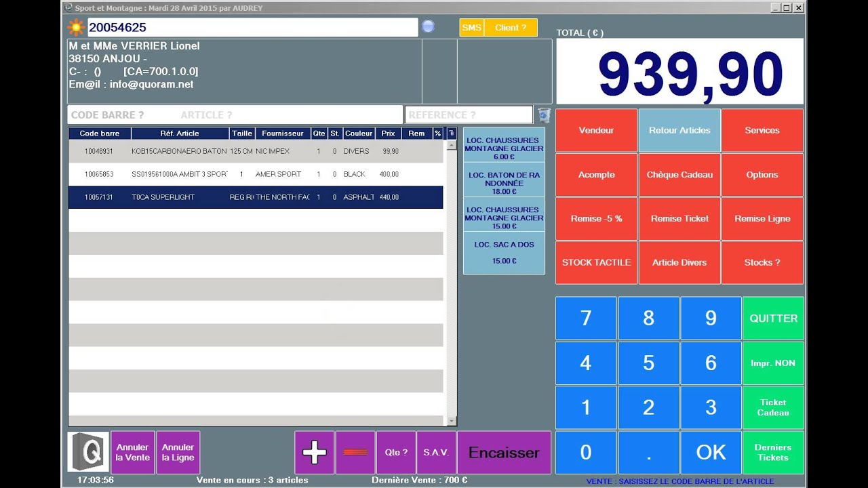Screen dimensions: 868x488
Task: Tap the keypad decimal point key
Action: pos(648,452)
